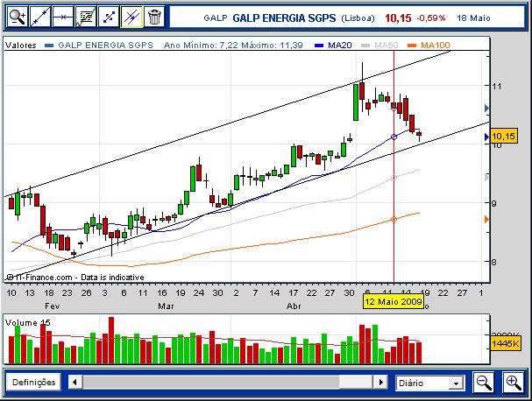This screenshot has width=532, height=401.
Task: Open the indicators chart list tool
Action: click(86, 17)
